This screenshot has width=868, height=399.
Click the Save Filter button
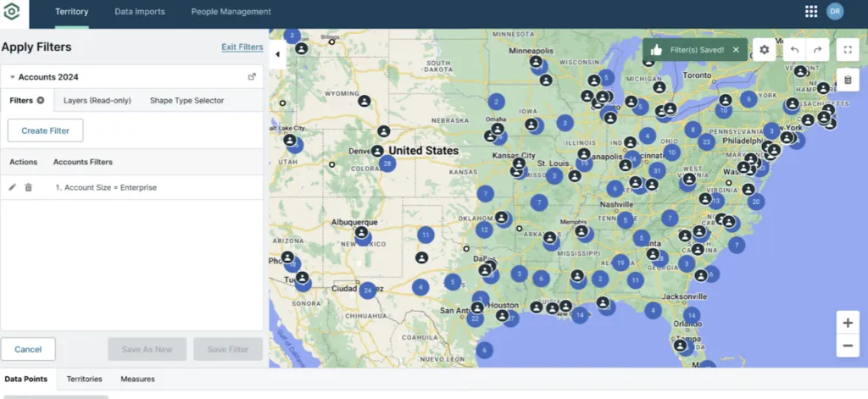click(228, 349)
